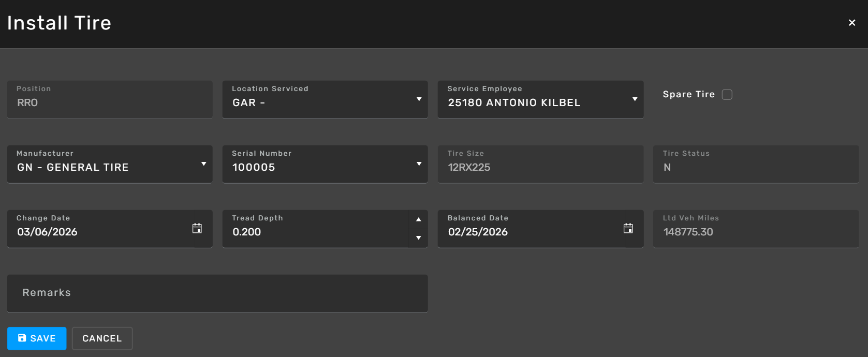Open the Change Date calendar picker
Screen dimensions: 868x357
click(x=197, y=229)
